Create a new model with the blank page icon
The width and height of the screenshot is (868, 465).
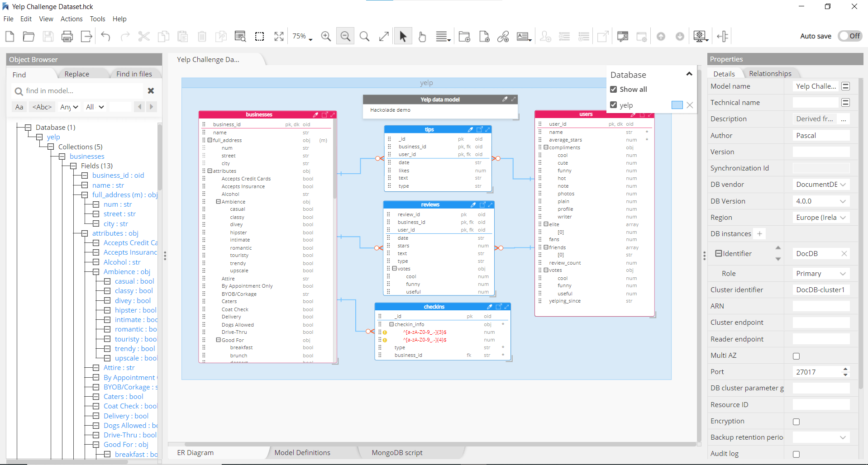click(x=10, y=36)
